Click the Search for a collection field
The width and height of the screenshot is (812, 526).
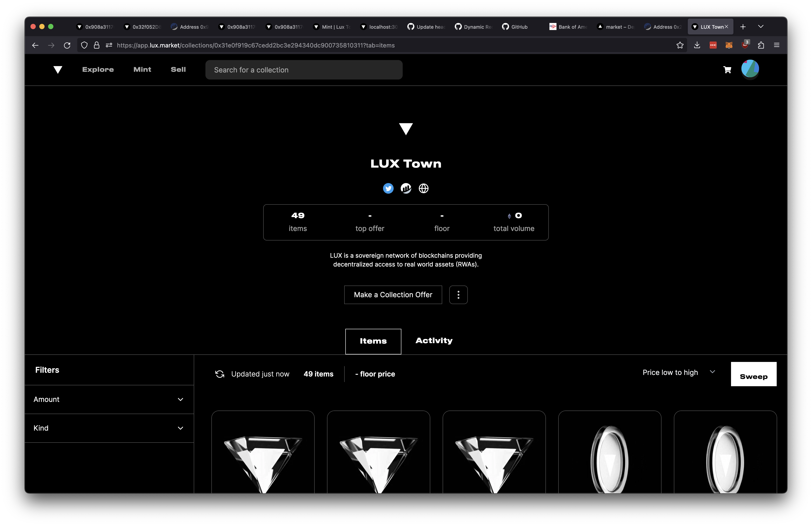point(304,70)
